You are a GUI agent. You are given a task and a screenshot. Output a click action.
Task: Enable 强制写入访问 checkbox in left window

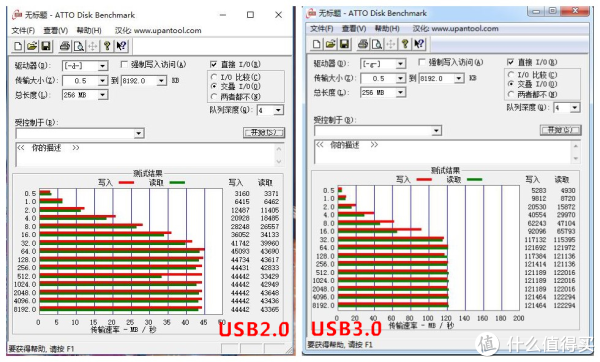click(x=124, y=64)
